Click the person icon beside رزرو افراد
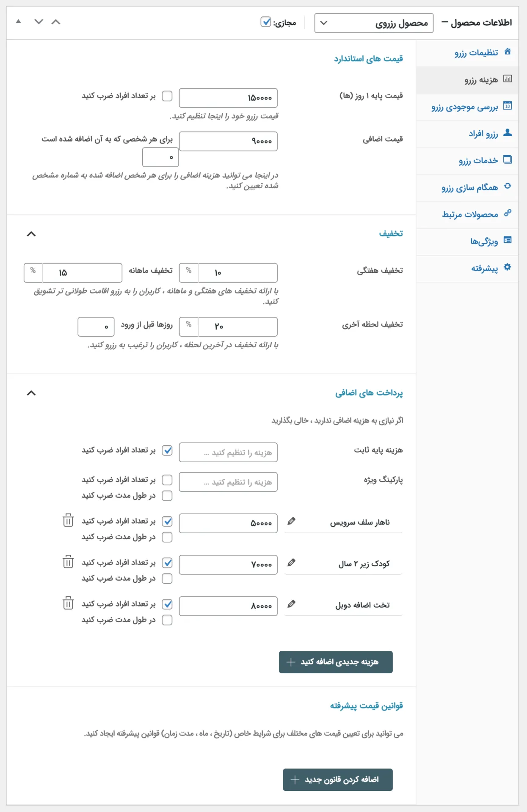Viewport: 527px width, 812px height. click(508, 133)
